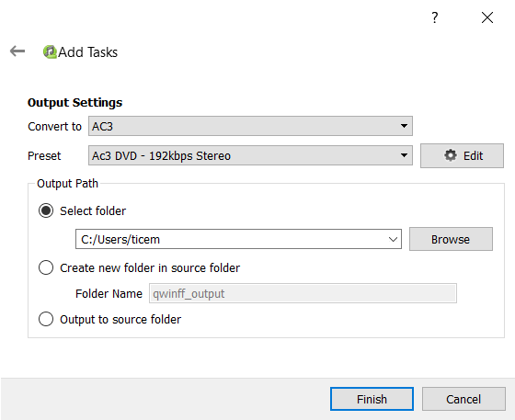The width and height of the screenshot is (515, 420).
Task: Expand the output folder path chevron
Action: [x=393, y=239]
